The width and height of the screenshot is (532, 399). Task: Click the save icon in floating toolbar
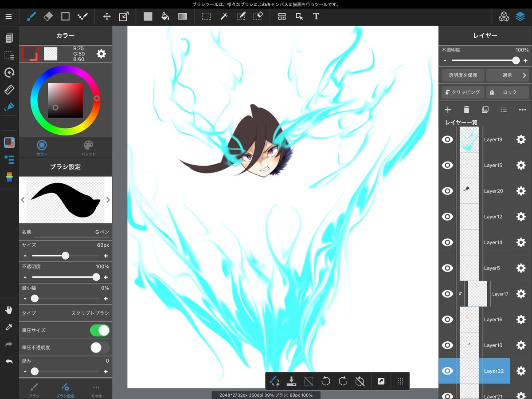(x=291, y=381)
